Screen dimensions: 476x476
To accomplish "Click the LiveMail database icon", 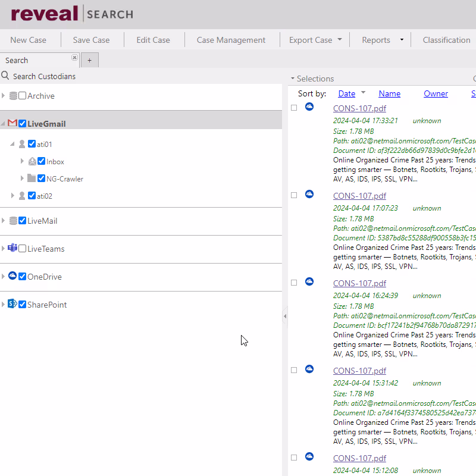I will tap(13, 221).
